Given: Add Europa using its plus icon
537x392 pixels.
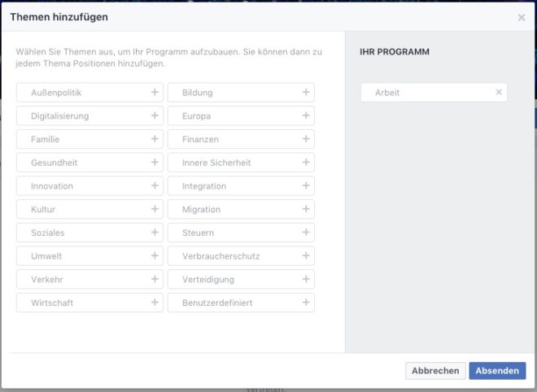Looking at the screenshot, I should tap(306, 115).
